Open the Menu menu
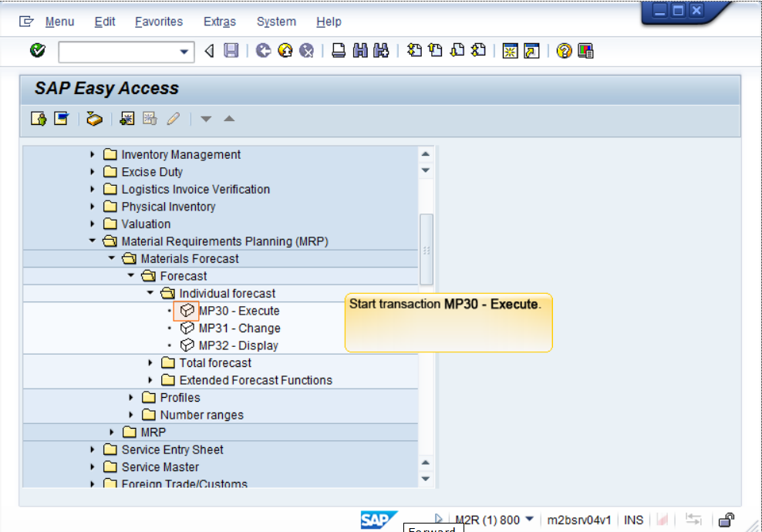The height and width of the screenshot is (532, 762). click(59, 22)
